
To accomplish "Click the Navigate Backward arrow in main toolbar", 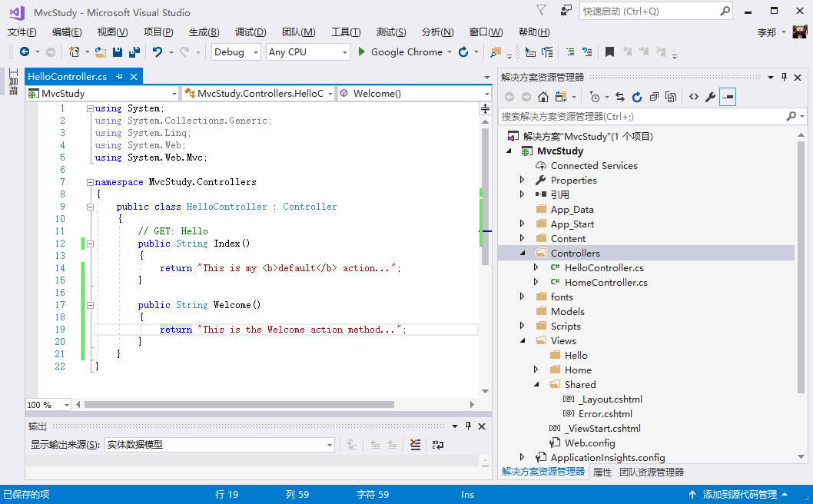I will [25, 51].
